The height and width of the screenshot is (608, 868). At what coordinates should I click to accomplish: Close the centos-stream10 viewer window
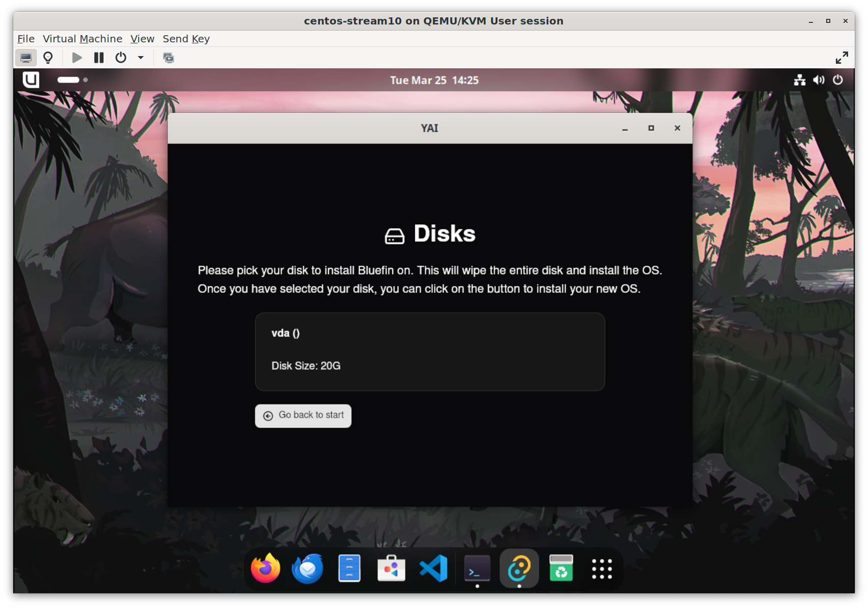click(846, 21)
